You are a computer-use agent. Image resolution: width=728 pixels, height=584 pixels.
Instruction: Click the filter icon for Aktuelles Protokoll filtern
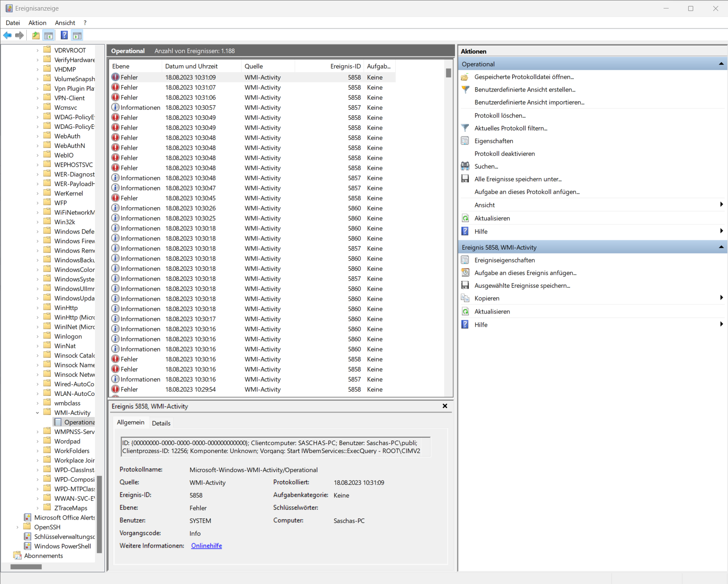pyautogui.click(x=465, y=128)
